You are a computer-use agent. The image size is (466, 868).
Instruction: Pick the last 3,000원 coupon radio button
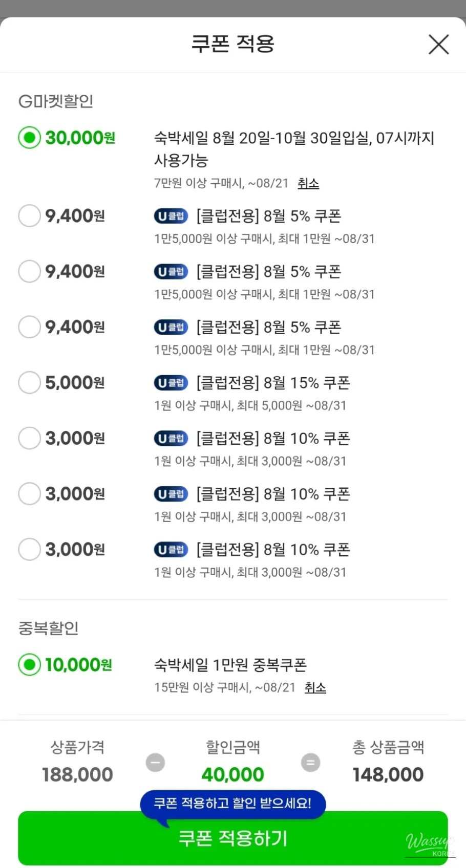29,549
